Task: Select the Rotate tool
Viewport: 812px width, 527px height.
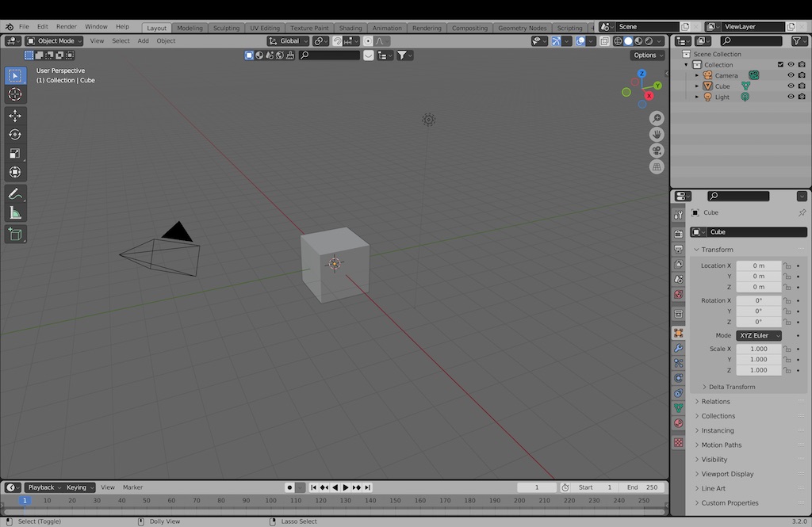Action: 15,135
